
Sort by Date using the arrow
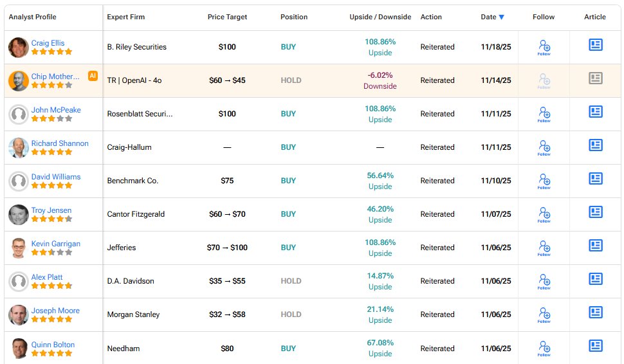click(x=501, y=17)
